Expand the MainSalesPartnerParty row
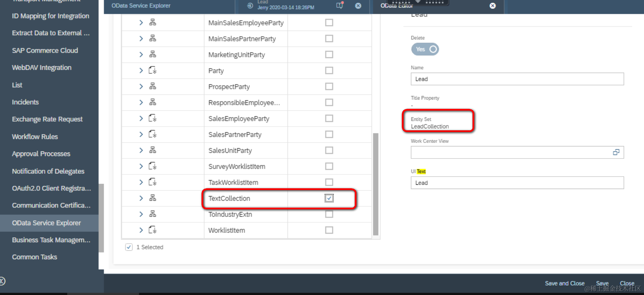 (x=141, y=39)
